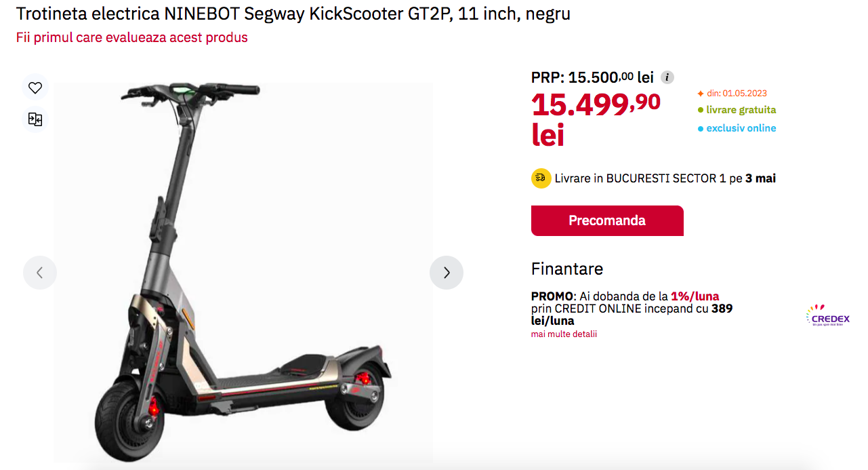Screen dimensions: 868x470
Task: Click the 15.499,90 lei price
Action: [596, 119]
